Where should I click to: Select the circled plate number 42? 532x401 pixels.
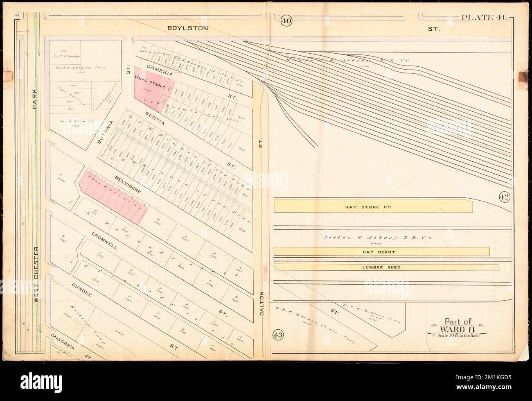coord(504,197)
